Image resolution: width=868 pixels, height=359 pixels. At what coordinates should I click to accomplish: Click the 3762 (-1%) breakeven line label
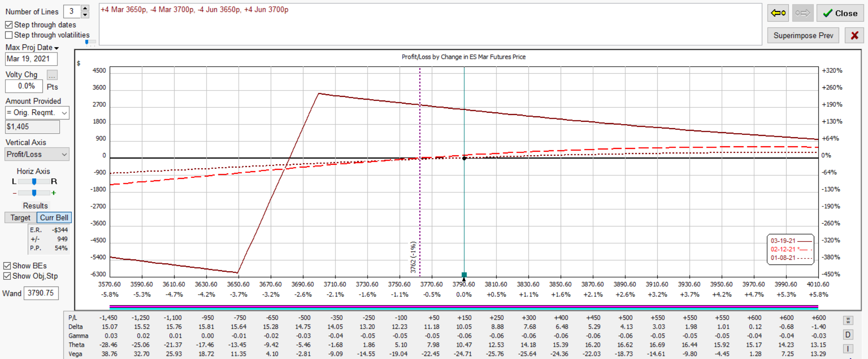(x=413, y=257)
